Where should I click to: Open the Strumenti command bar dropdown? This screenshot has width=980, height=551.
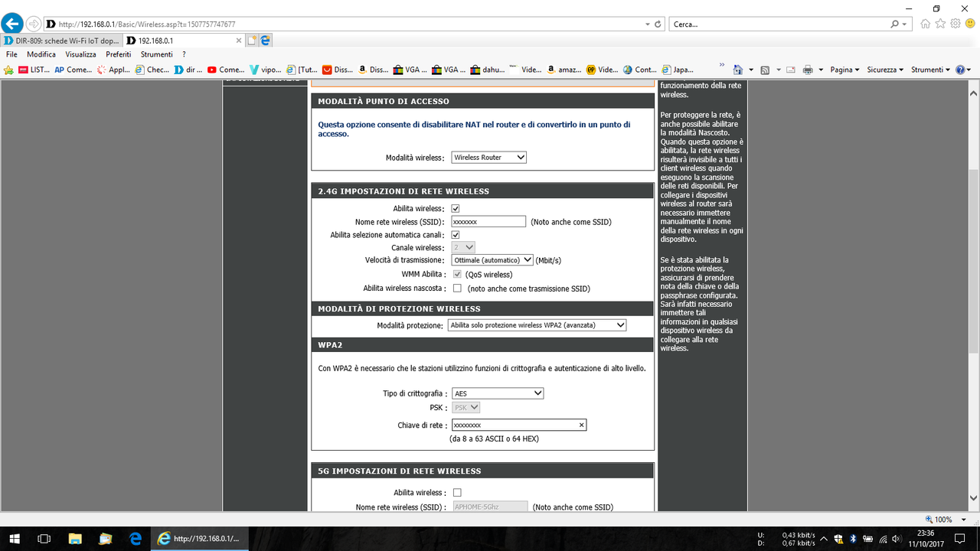(931, 70)
